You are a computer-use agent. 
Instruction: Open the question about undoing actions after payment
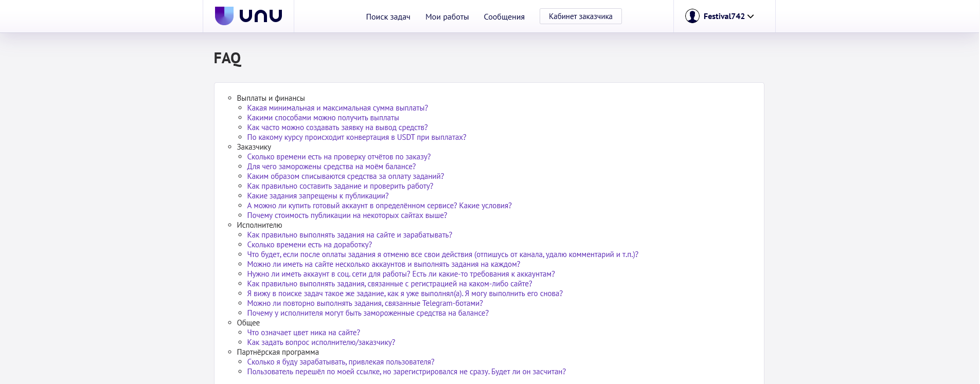tap(443, 254)
